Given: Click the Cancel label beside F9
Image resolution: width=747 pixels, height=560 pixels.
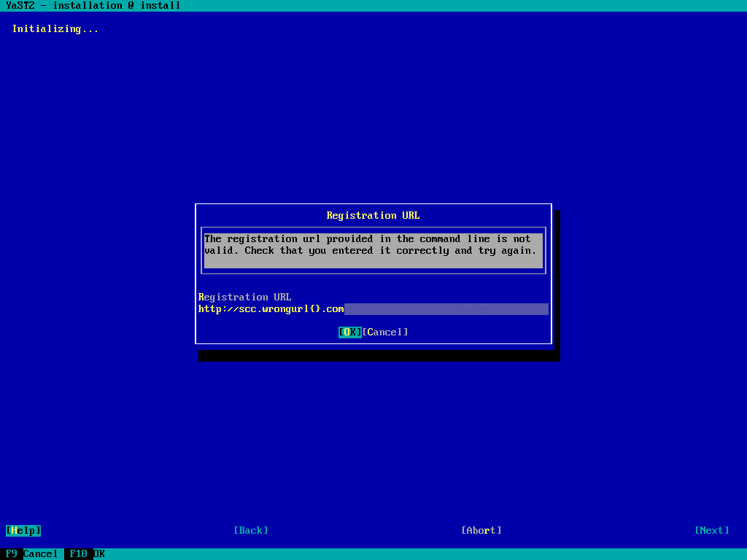Looking at the screenshot, I should coord(41,553).
